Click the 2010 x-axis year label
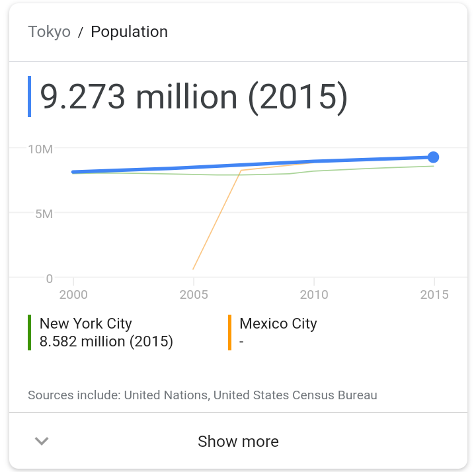Viewport: 476px width, 472px height. pos(314,294)
